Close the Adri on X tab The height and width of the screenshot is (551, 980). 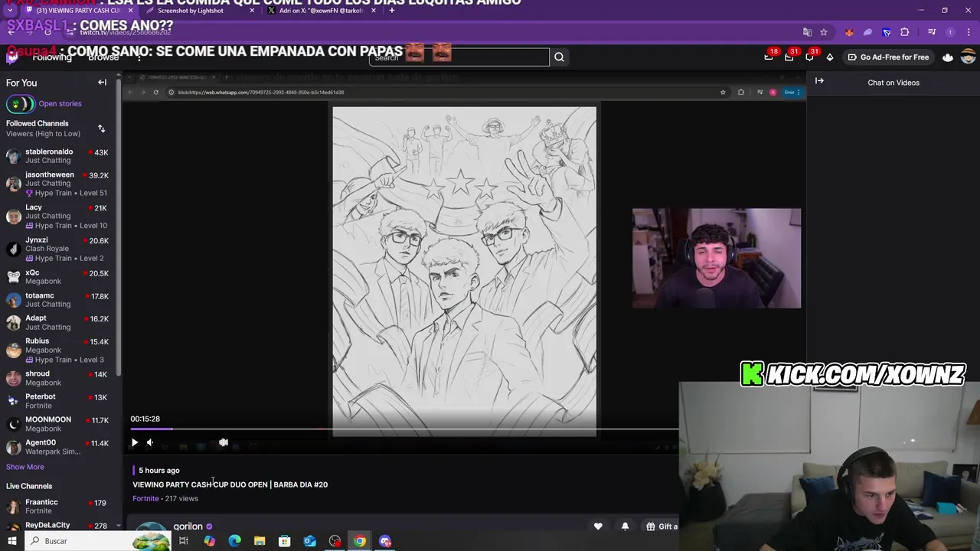(374, 11)
